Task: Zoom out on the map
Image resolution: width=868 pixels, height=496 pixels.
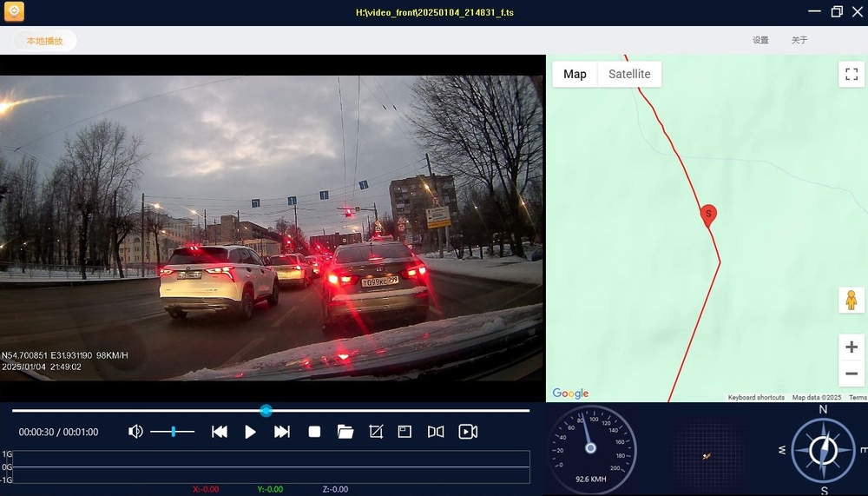Action: tap(852, 374)
